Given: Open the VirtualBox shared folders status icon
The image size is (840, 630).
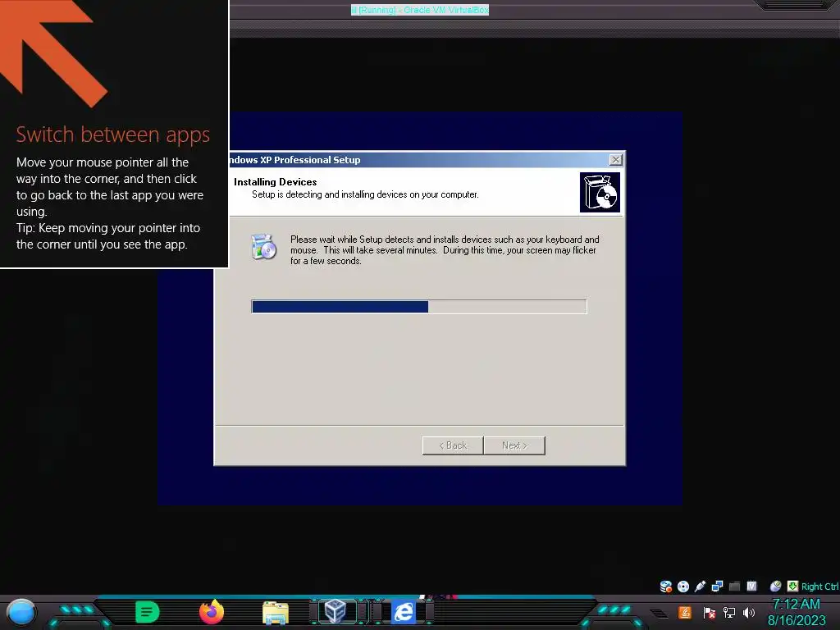Looking at the screenshot, I should point(734,587).
